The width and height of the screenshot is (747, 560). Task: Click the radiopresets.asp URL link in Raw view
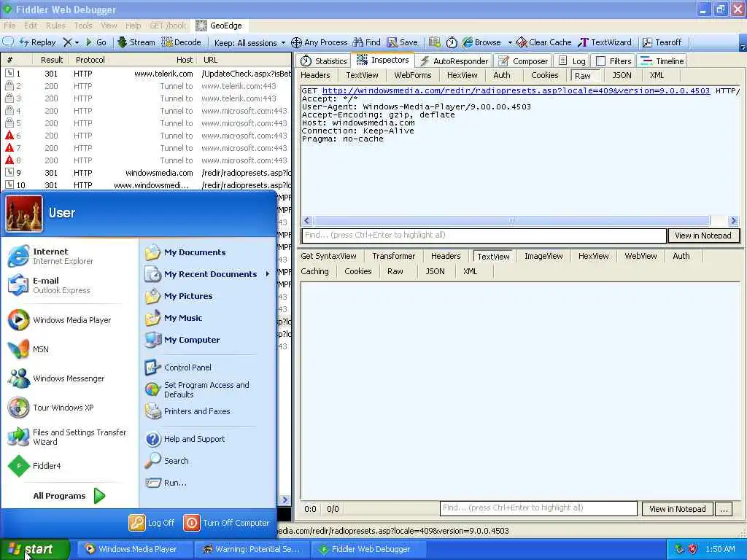[x=516, y=90]
